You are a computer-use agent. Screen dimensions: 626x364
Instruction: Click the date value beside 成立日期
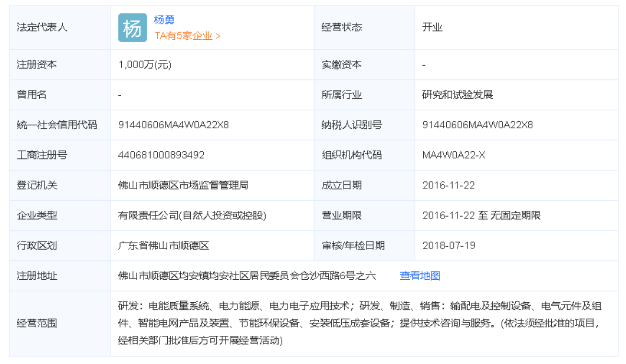tap(448, 185)
